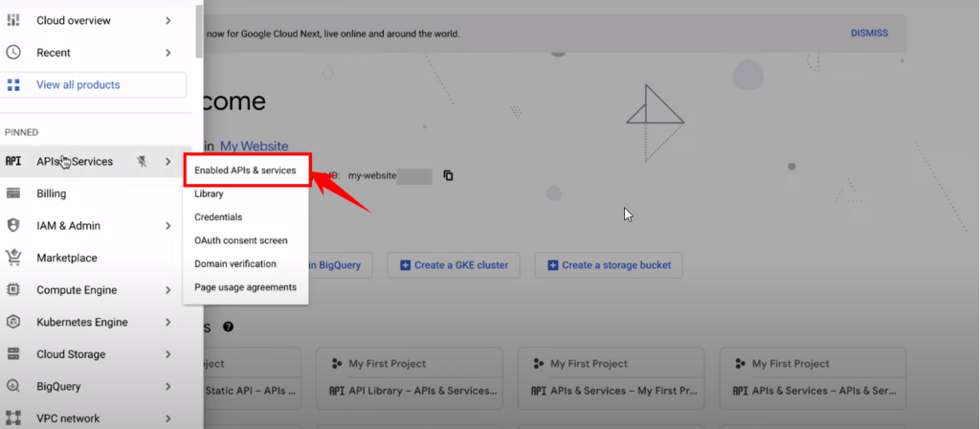Viewport: 980px width, 429px height.
Task: Open the Static API – APIs card
Action: [252, 377]
